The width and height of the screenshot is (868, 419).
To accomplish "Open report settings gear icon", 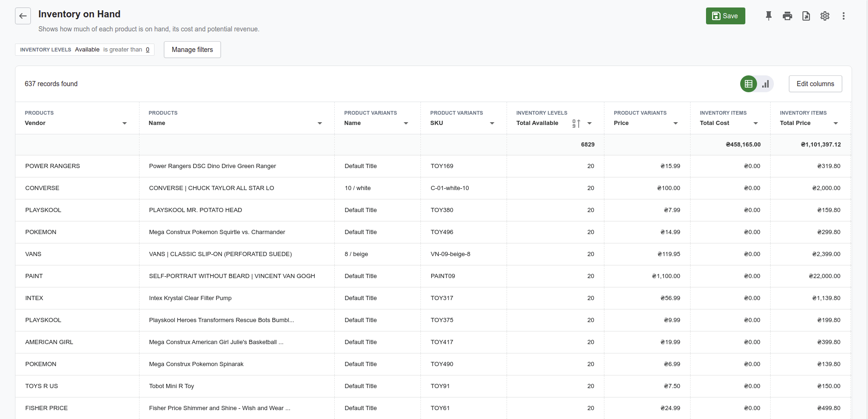I will (x=825, y=16).
